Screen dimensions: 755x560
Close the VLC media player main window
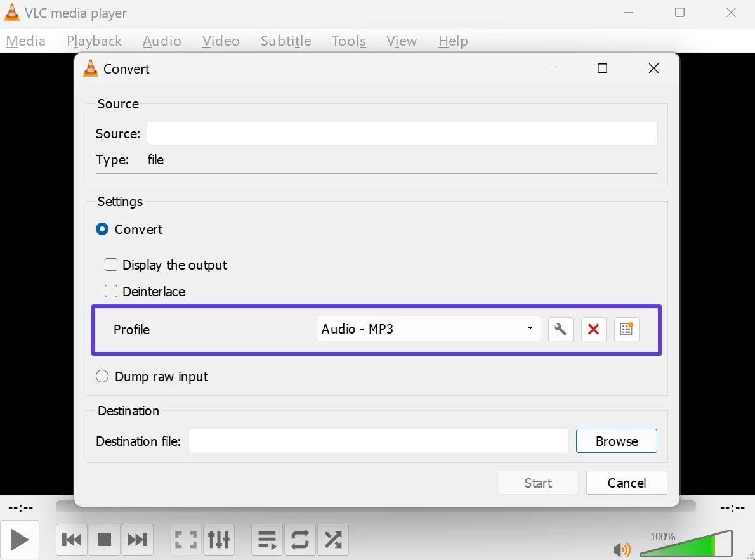pyautogui.click(x=731, y=13)
